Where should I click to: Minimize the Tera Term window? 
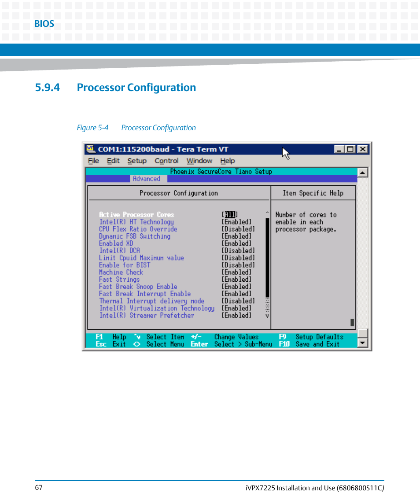click(x=339, y=149)
